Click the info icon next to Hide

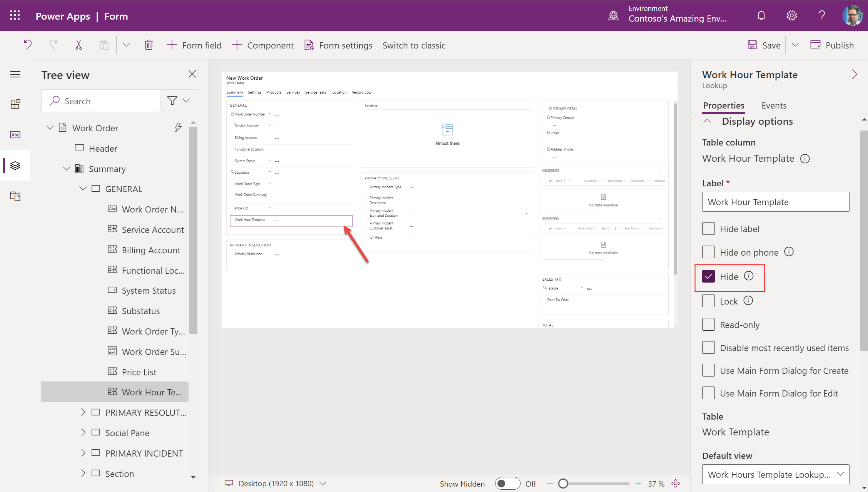[x=749, y=276]
